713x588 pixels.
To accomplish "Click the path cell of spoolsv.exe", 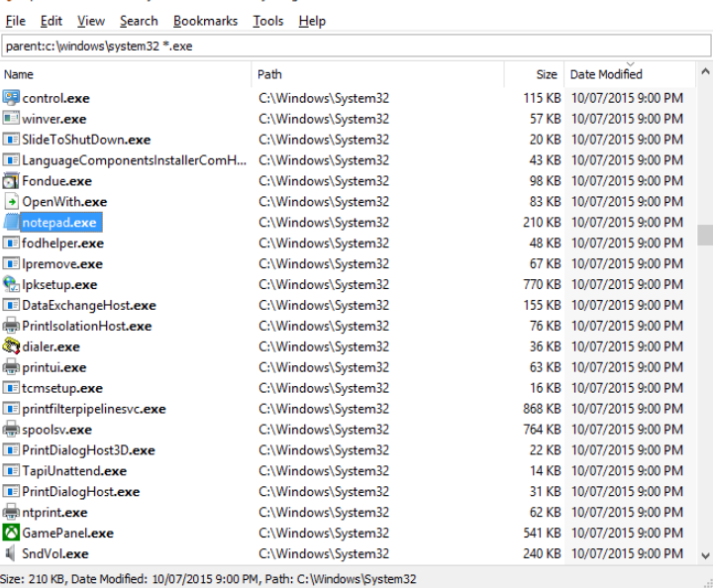I will [x=324, y=430].
